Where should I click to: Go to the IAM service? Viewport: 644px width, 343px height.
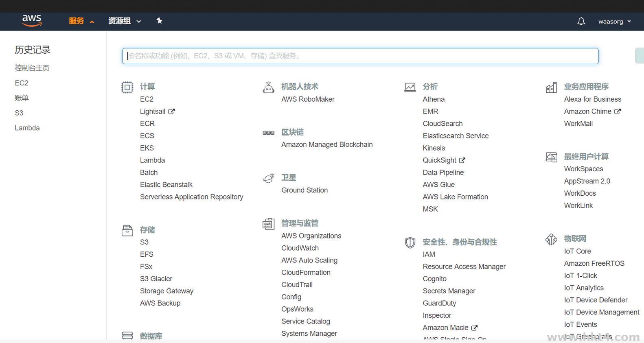pyautogui.click(x=429, y=254)
